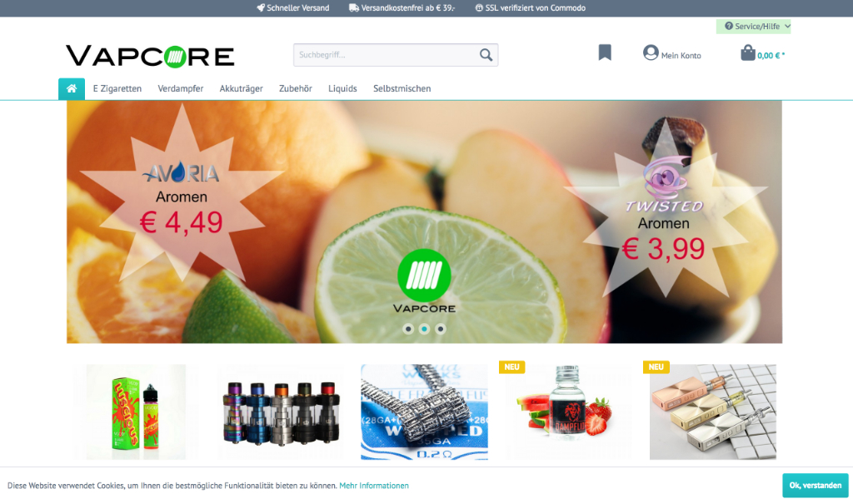Open the Verdampfer menu
The width and height of the screenshot is (853, 504).
181,88
